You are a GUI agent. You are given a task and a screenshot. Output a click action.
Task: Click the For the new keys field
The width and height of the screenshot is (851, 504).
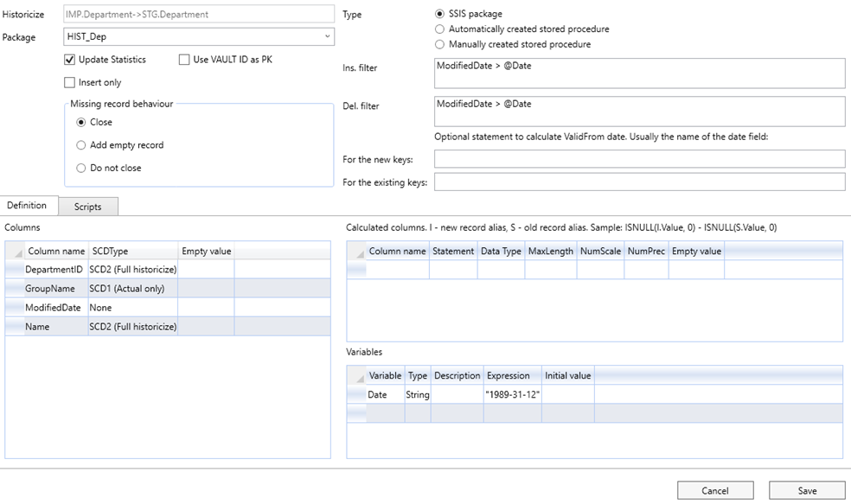pos(639,159)
